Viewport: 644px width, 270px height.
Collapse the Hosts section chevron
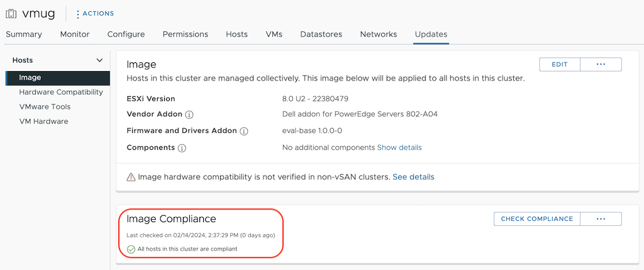[99, 60]
